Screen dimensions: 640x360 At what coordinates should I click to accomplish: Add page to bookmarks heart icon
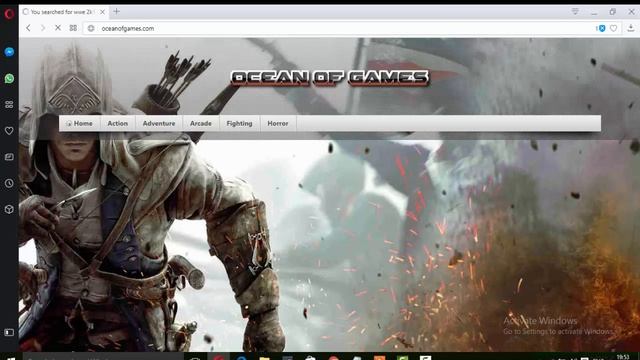613,28
